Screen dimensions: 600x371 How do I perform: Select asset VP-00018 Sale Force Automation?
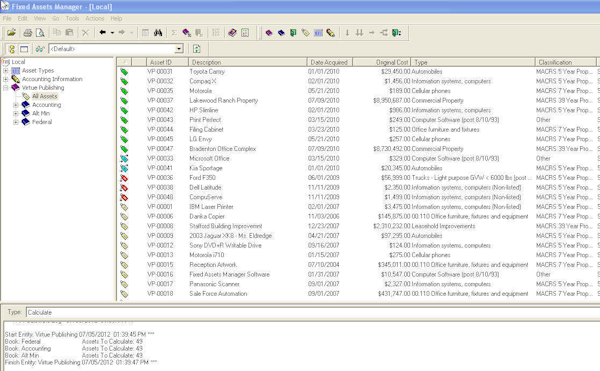(358, 294)
